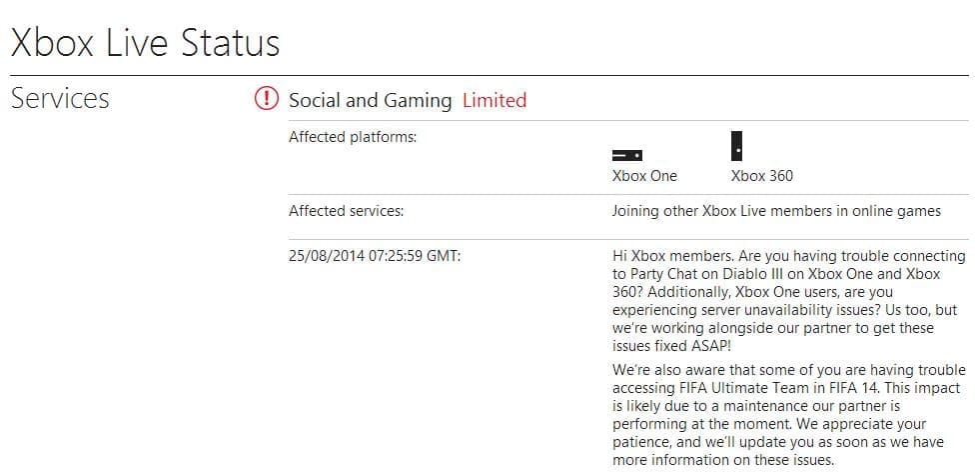This screenshot has width=980, height=474.
Task: Click the paragraph about FIFA Ultimate Team
Action: coord(789,415)
